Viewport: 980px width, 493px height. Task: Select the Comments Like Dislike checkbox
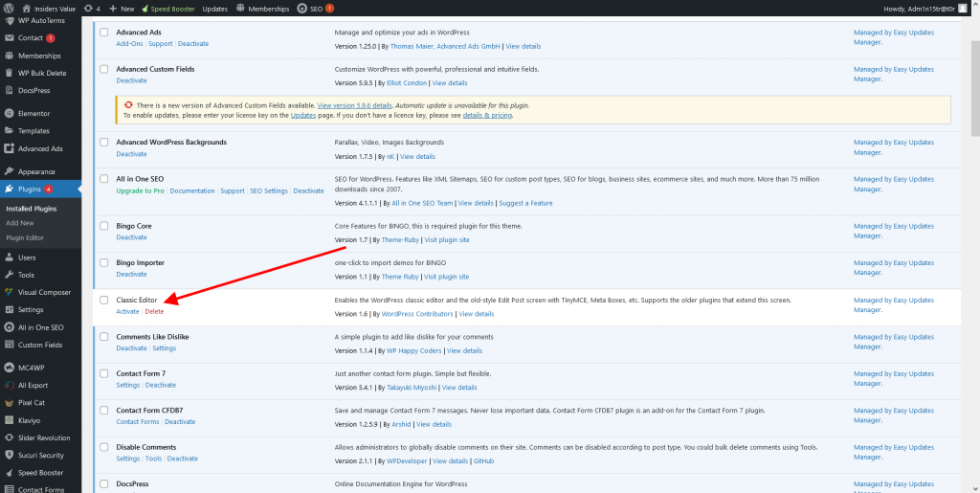point(104,337)
